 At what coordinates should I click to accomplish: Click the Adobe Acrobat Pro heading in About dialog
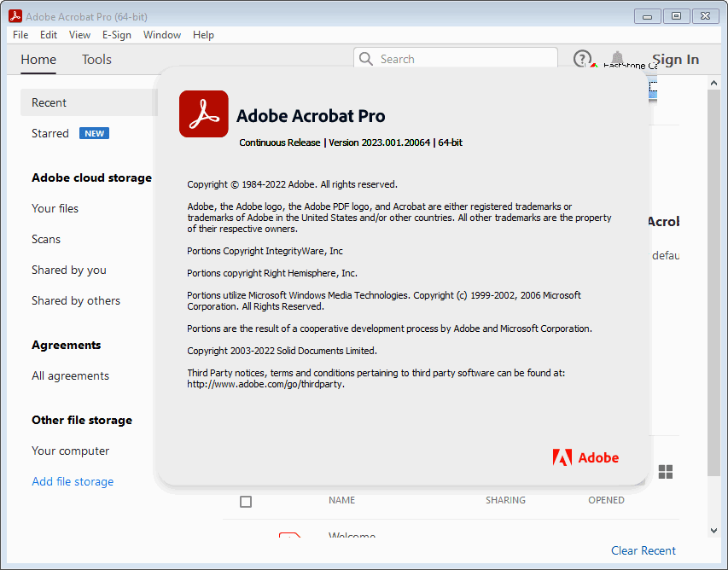point(311,115)
